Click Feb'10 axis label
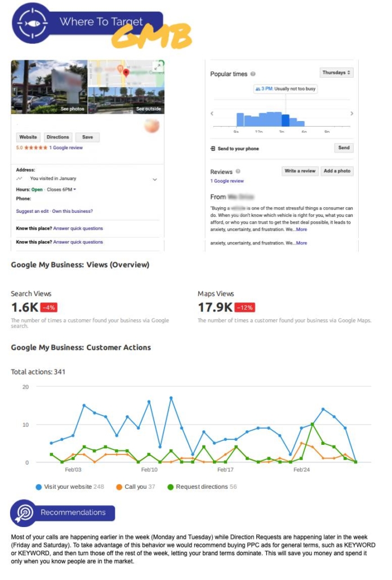Viewport: 392px width, 580px height. (x=149, y=470)
